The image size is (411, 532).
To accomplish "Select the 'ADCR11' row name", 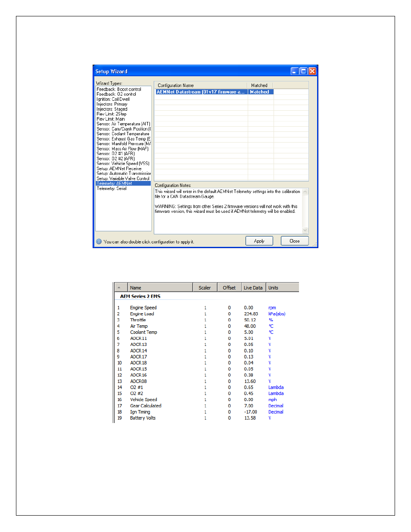I will tap(138, 338).
